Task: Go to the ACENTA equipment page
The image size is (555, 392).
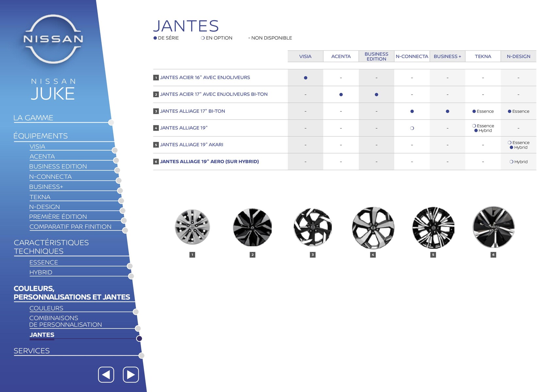Action: click(x=42, y=156)
